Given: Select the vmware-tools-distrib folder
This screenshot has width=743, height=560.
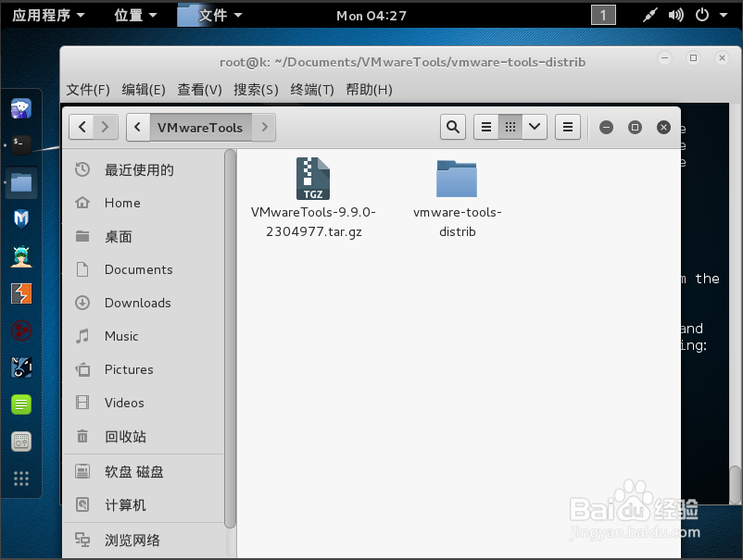Looking at the screenshot, I should [457, 199].
